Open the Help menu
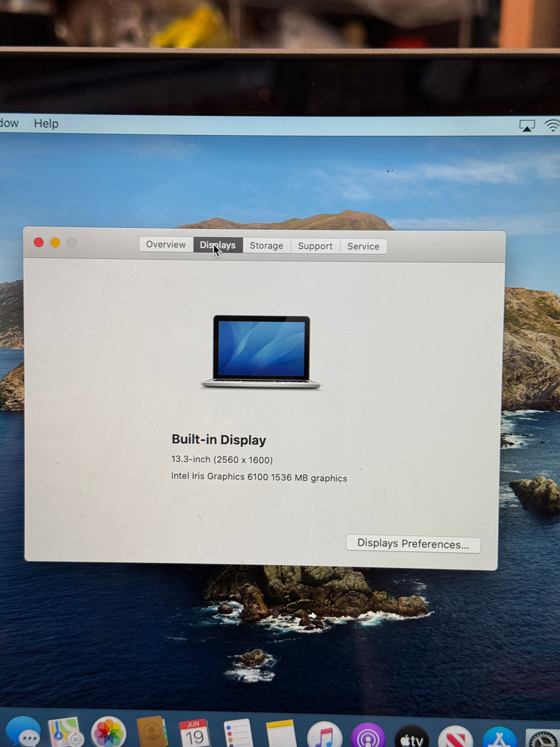Image resolution: width=560 pixels, height=747 pixels. point(46,124)
